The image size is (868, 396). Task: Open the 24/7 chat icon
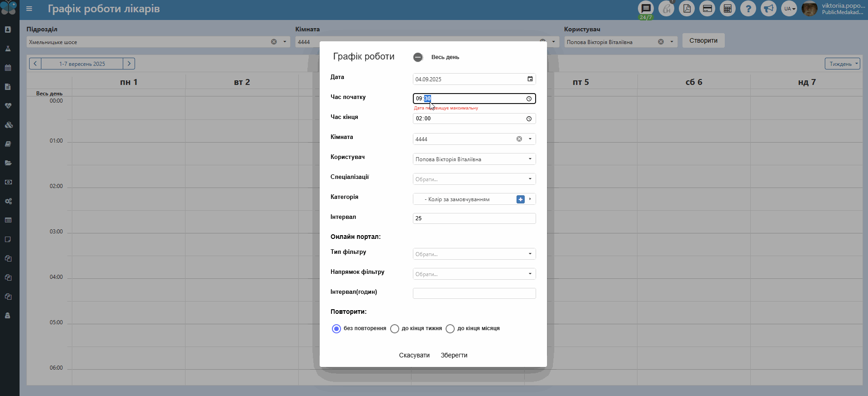point(646,9)
